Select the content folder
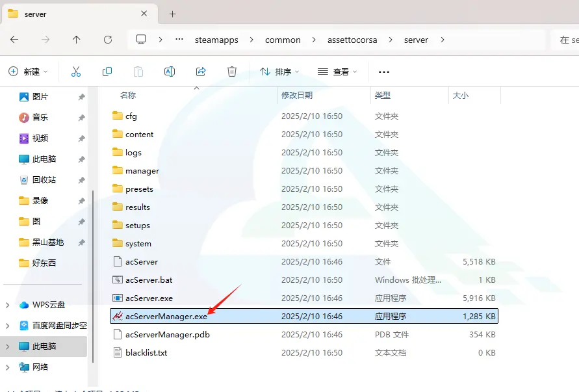Image resolution: width=579 pixels, height=392 pixels. point(304,134)
